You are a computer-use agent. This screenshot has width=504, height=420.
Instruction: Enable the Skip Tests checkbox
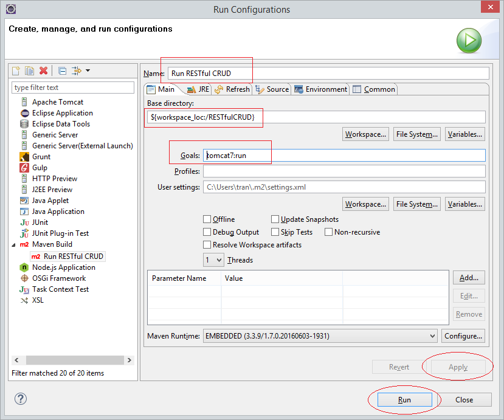(x=275, y=232)
